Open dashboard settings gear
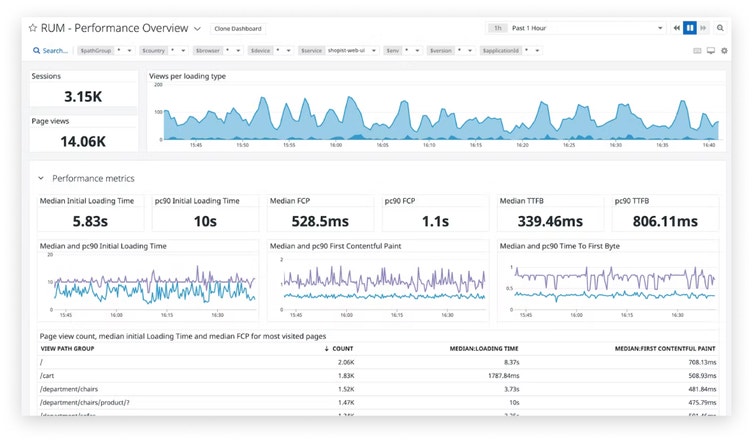 point(724,50)
